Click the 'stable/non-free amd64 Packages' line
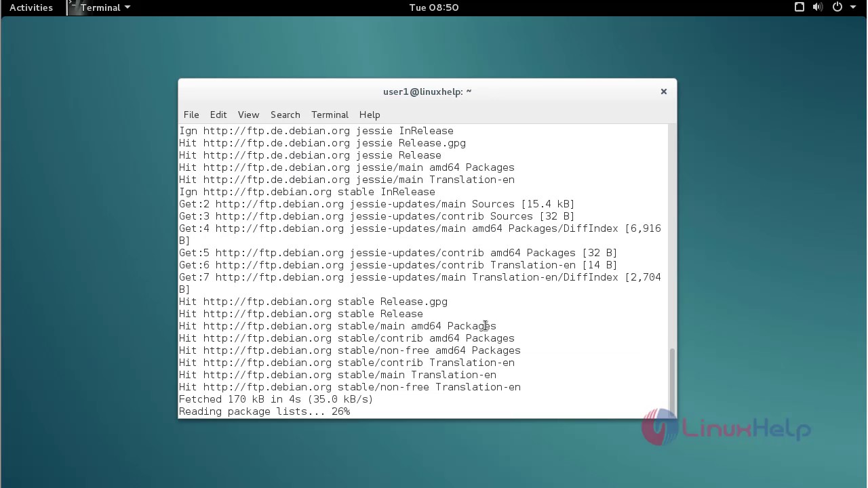This screenshot has width=868, height=488. point(350,350)
